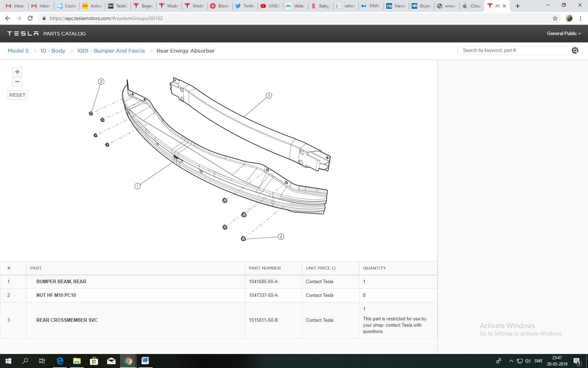The width and height of the screenshot is (588, 368).
Task: Click the QUANTITY column header
Action: tap(374, 268)
